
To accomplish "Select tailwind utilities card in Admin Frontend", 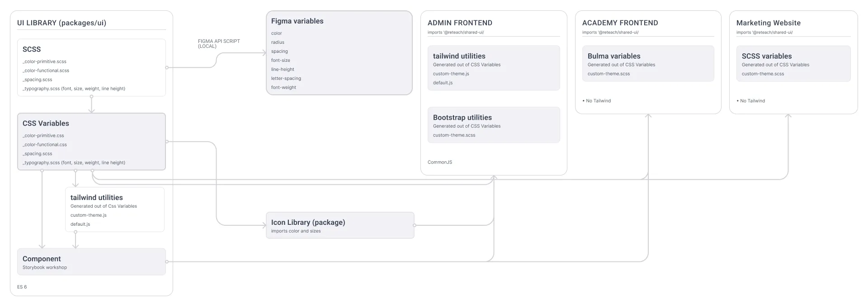I will pos(494,68).
